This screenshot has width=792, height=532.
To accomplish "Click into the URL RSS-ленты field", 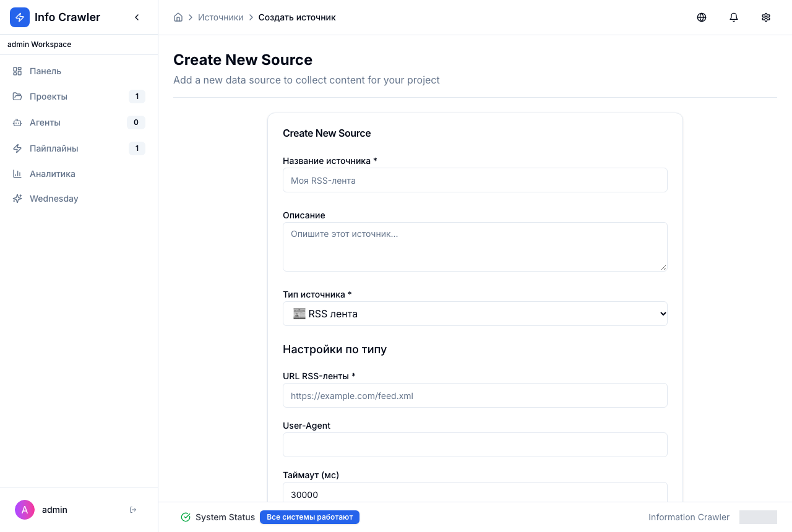I will [x=475, y=395].
